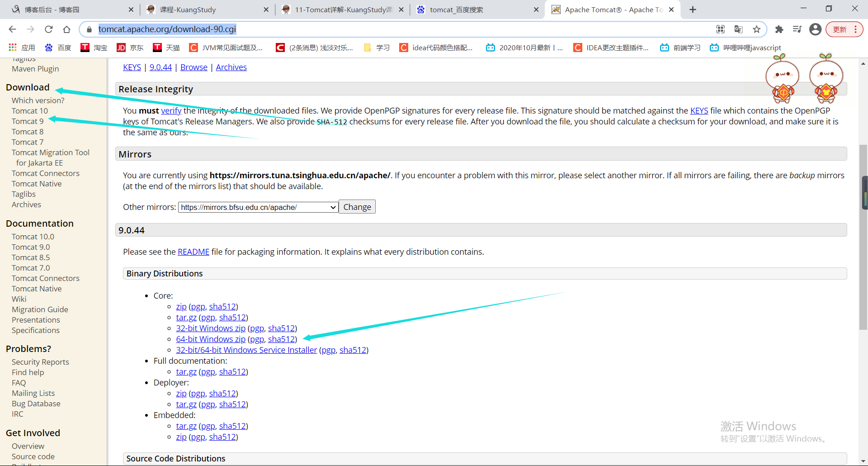This screenshot has height=466, width=868.
Task: Open the README link
Action: point(193,252)
